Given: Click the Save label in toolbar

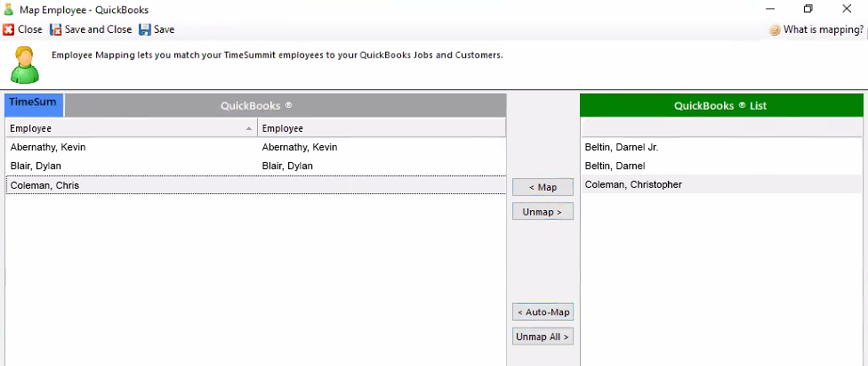Looking at the screenshot, I should 164,30.
